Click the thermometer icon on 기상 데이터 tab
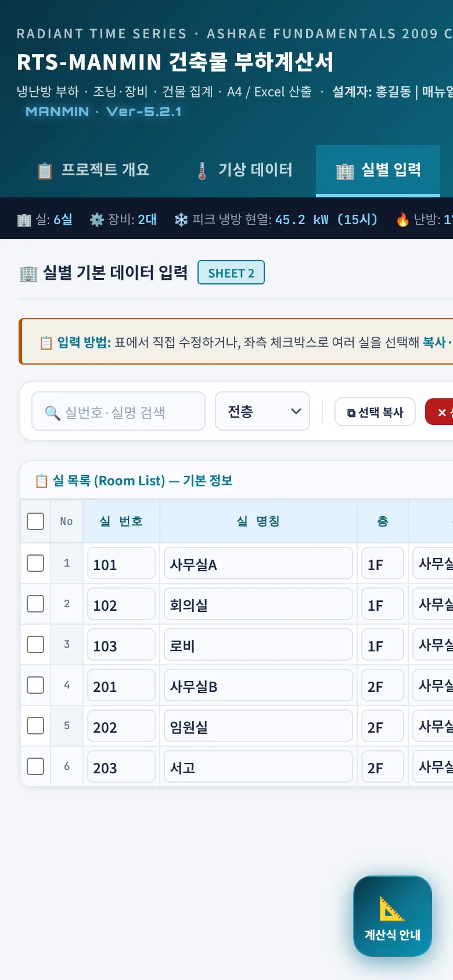This screenshot has width=453, height=980. (202, 171)
